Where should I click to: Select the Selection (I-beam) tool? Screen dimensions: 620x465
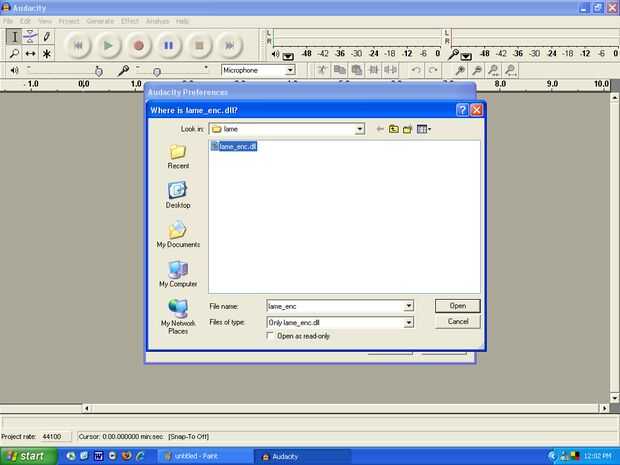pyautogui.click(x=14, y=37)
